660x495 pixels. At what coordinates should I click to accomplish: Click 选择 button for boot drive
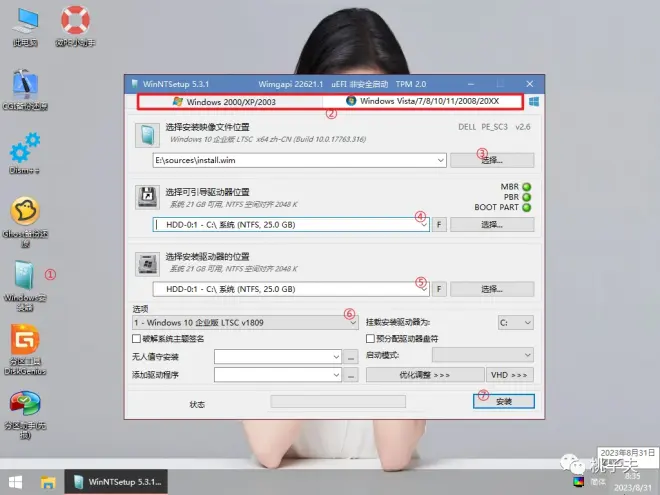point(492,225)
